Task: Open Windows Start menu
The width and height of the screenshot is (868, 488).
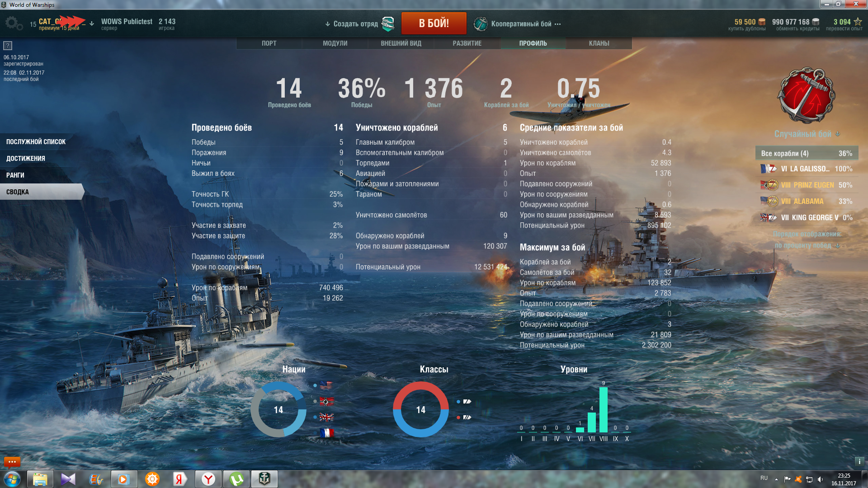Action: (12, 479)
